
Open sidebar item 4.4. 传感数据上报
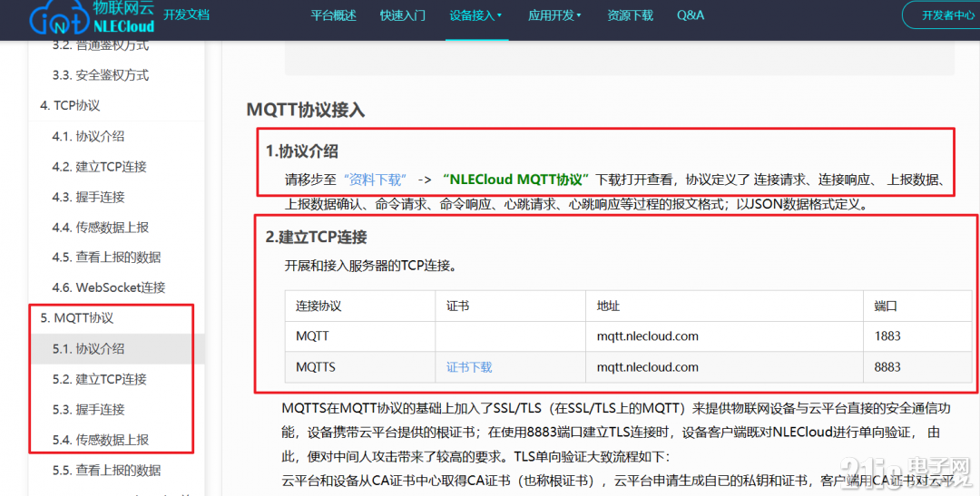point(101,228)
